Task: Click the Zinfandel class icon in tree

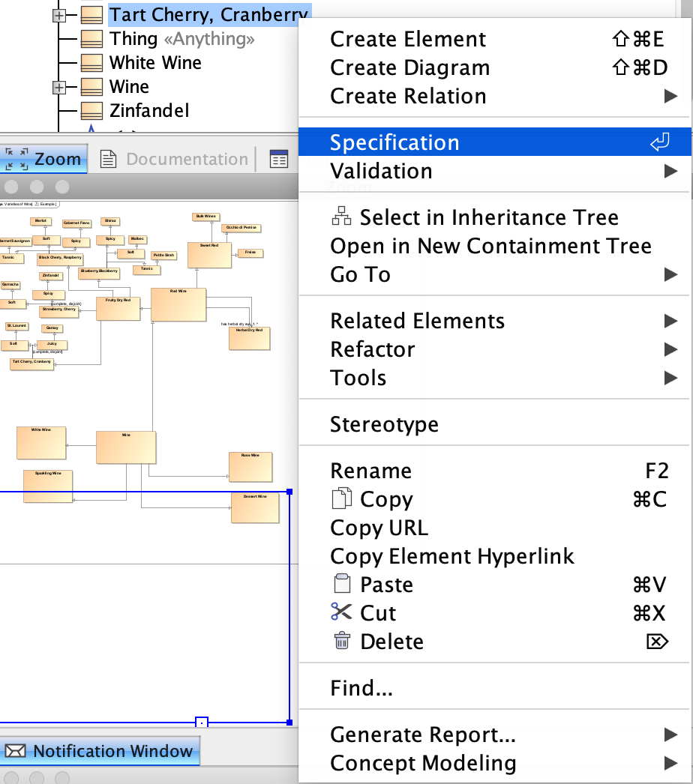Action: coord(91,111)
